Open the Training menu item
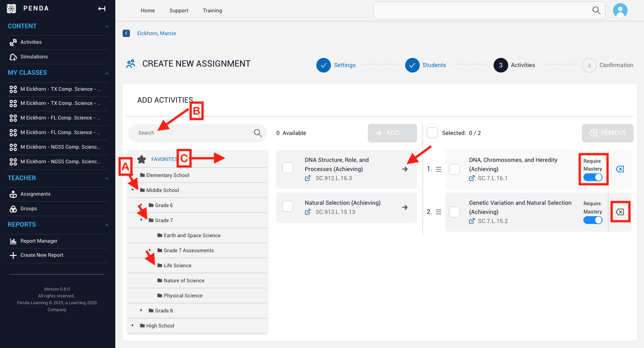644x348 pixels. point(212,10)
